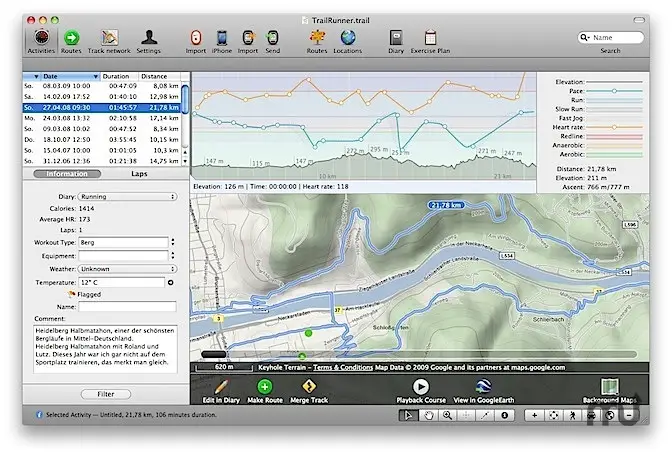Open the Locations globe icon
This screenshot has height=456, width=672.
(348, 42)
